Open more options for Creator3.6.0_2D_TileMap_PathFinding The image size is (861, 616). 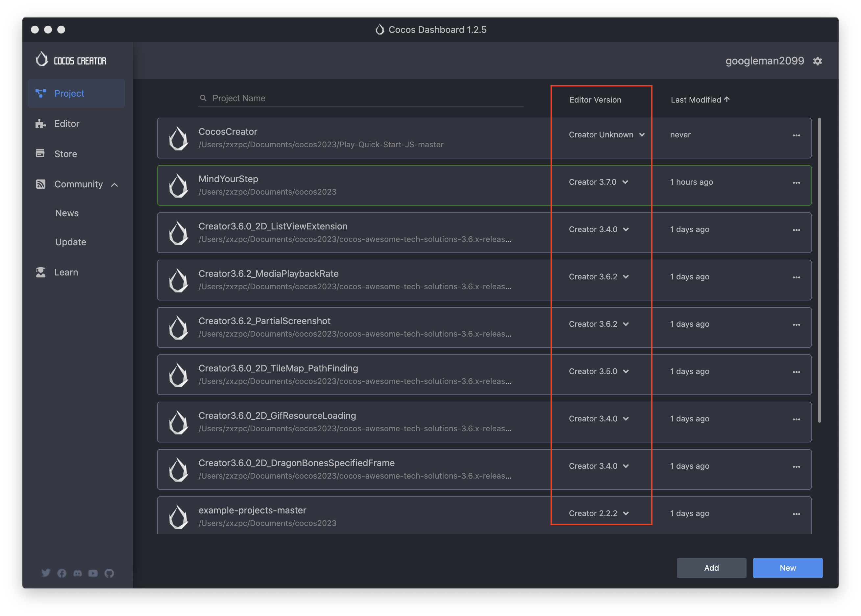pyautogui.click(x=797, y=372)
